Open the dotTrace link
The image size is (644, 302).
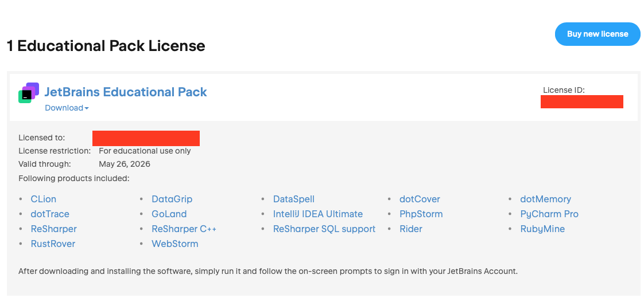[x=50, y=214]
